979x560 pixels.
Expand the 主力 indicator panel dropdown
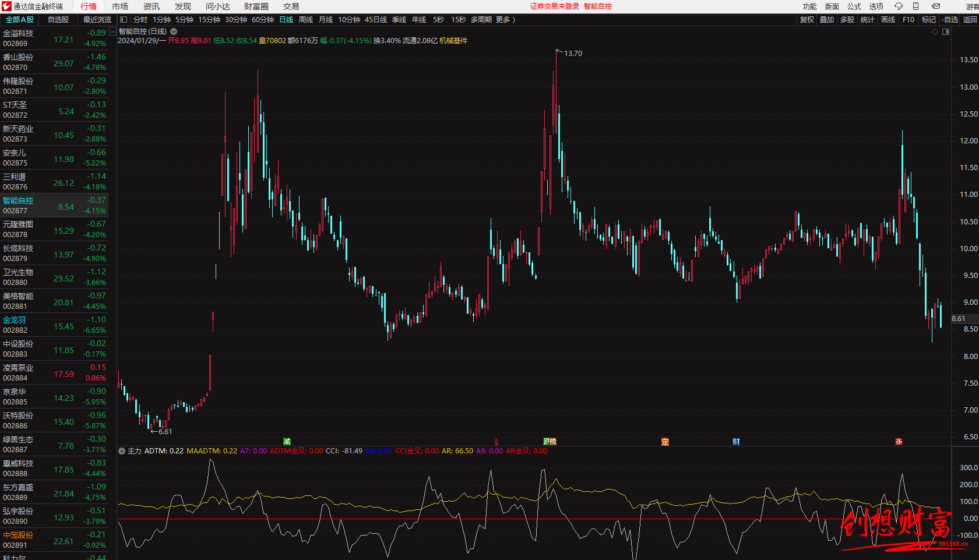[122, 451]
